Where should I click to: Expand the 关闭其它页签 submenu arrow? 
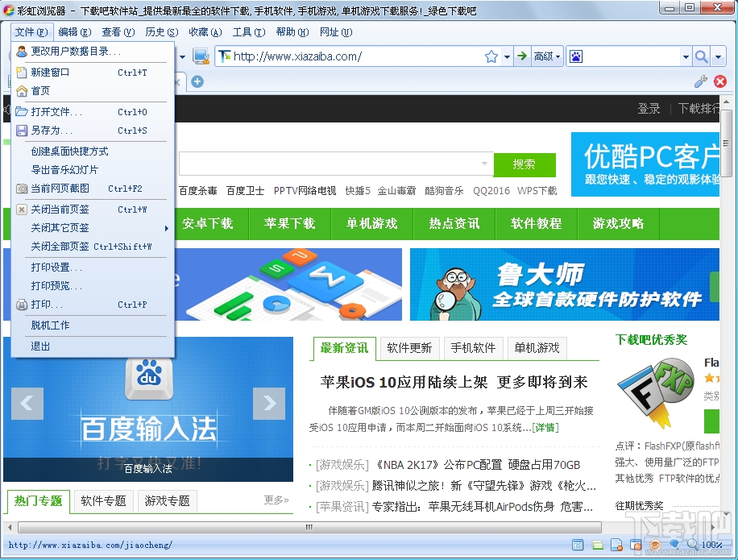point(167,228)
